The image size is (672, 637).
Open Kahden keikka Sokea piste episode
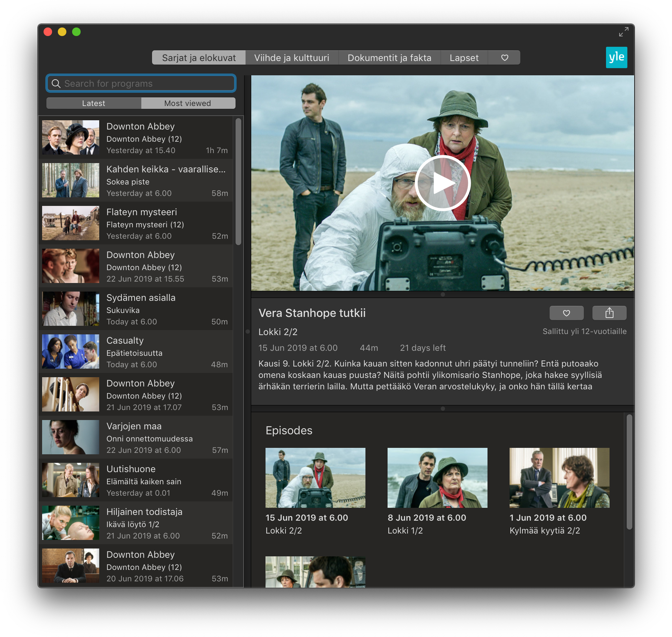point(136,180)
